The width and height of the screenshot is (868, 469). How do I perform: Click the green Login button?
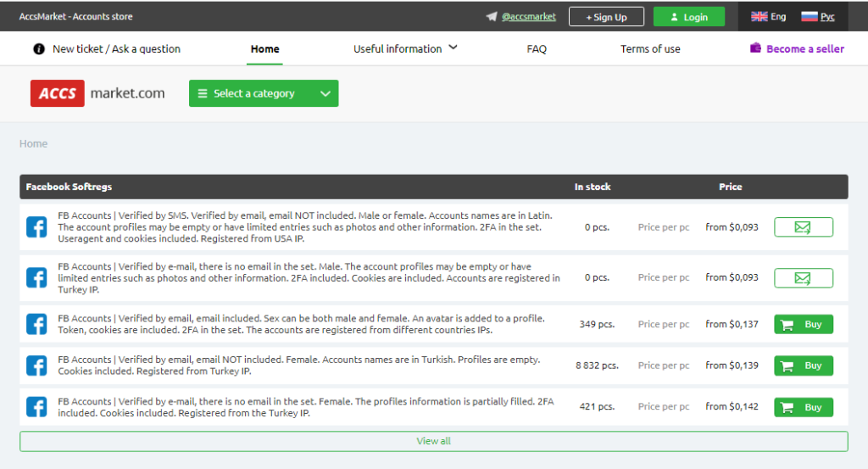coord(688,17)
